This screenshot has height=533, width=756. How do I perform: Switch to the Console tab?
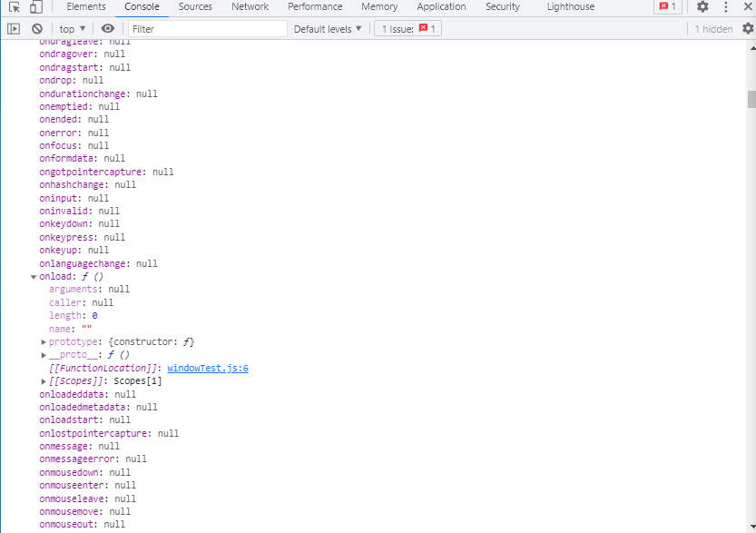[142, 6]
